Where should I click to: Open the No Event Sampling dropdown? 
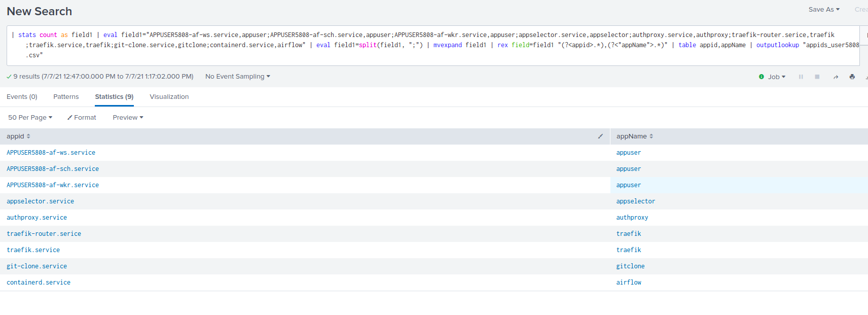(237, 77)
